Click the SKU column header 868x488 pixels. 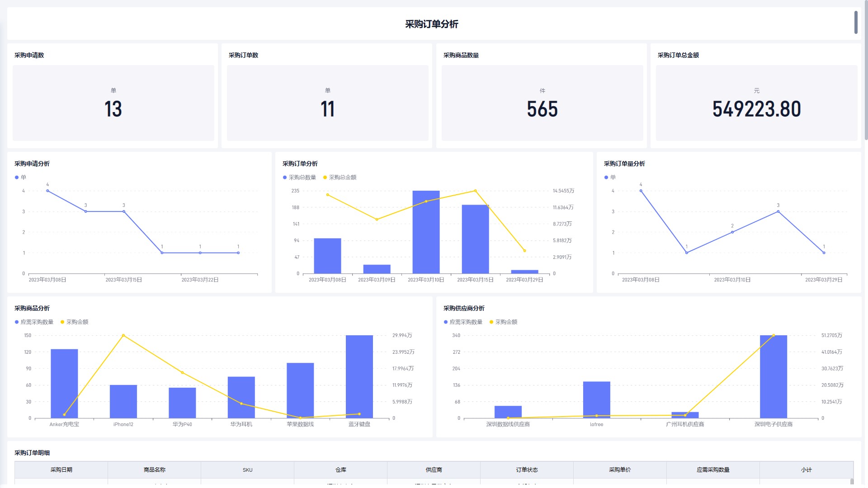point(247,470)
